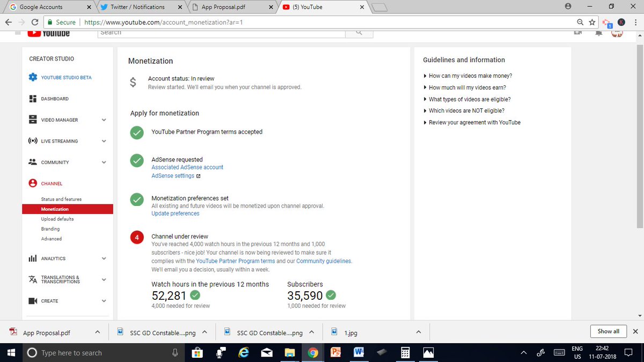Open the Windows action center
This screenshot has height=362, width=644.
click(627, 352)
